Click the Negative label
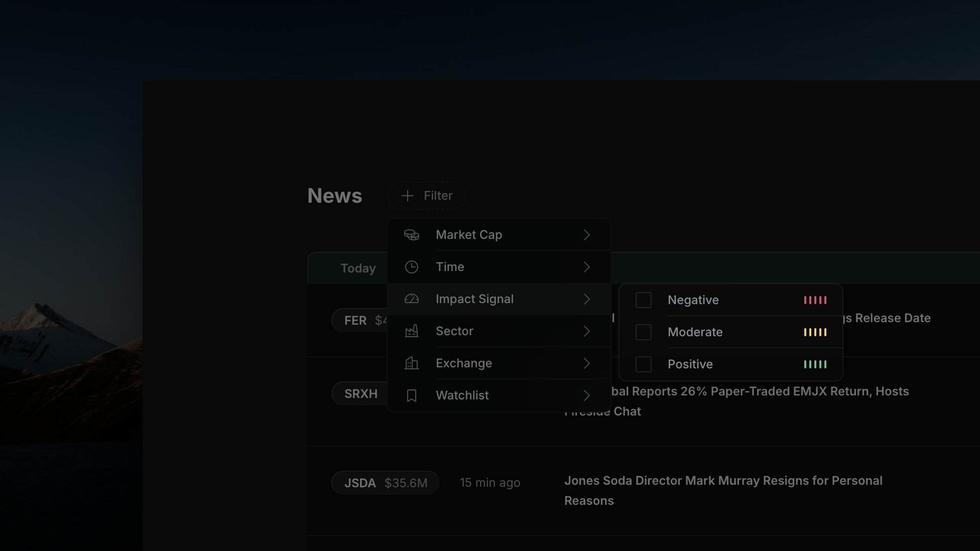The image size is (980, 551). click(x=693, y=300)
